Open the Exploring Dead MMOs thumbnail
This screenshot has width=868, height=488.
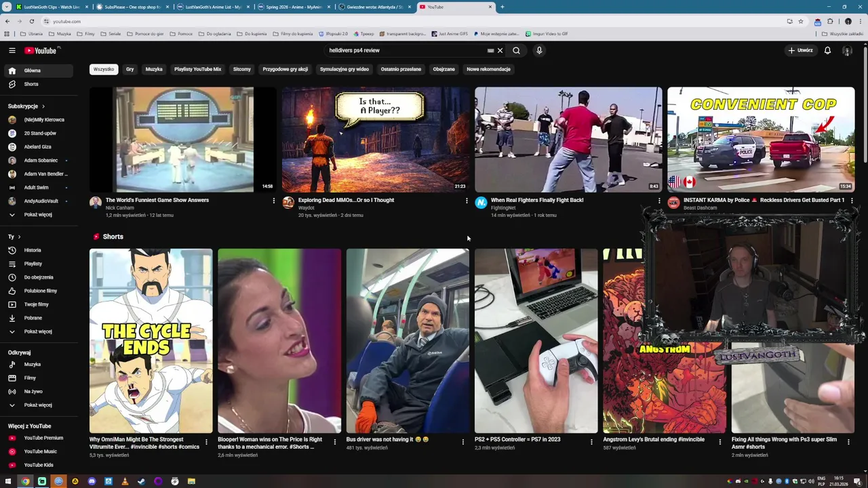376,140
